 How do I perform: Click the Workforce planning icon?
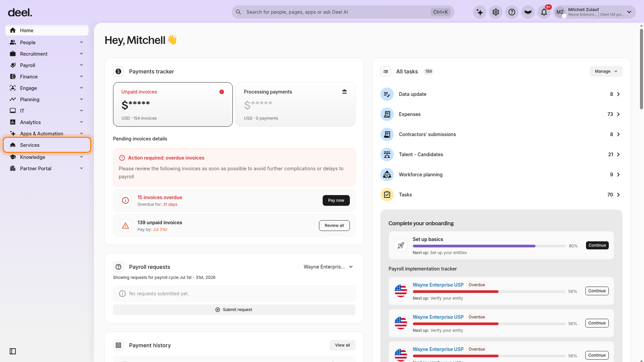coord(387,175)
